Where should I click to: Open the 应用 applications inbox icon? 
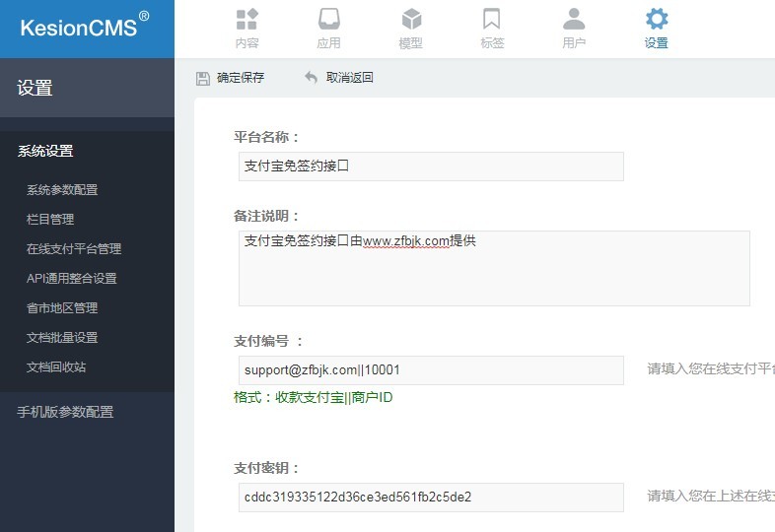pos(328,20)
